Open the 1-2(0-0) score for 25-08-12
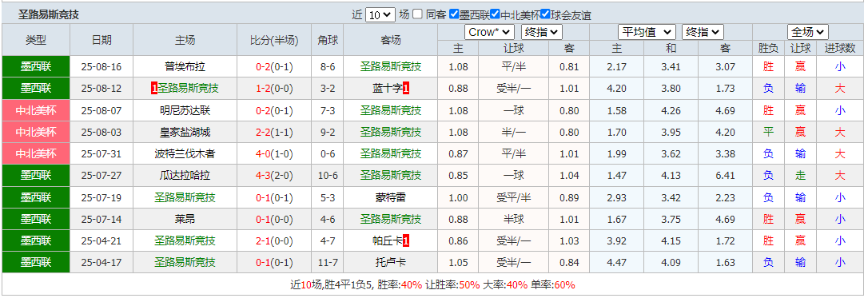Screen dimensions: 868x298 (x=274, y=89)
